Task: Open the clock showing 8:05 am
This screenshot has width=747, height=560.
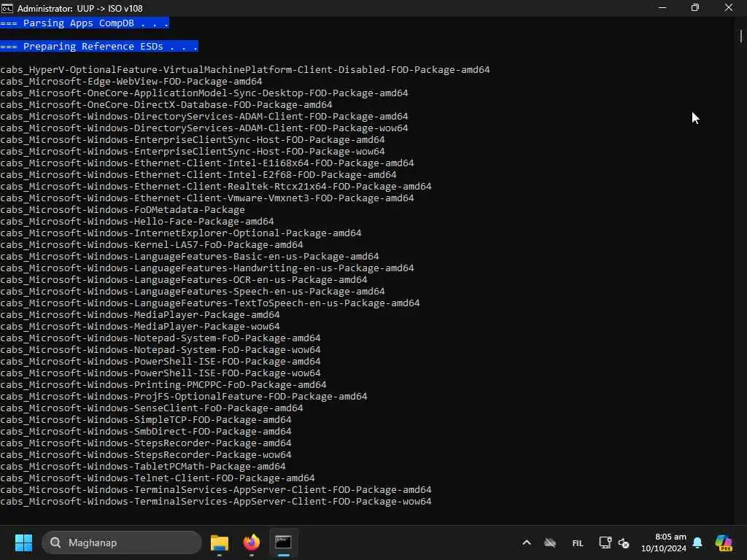Action: 664,542
